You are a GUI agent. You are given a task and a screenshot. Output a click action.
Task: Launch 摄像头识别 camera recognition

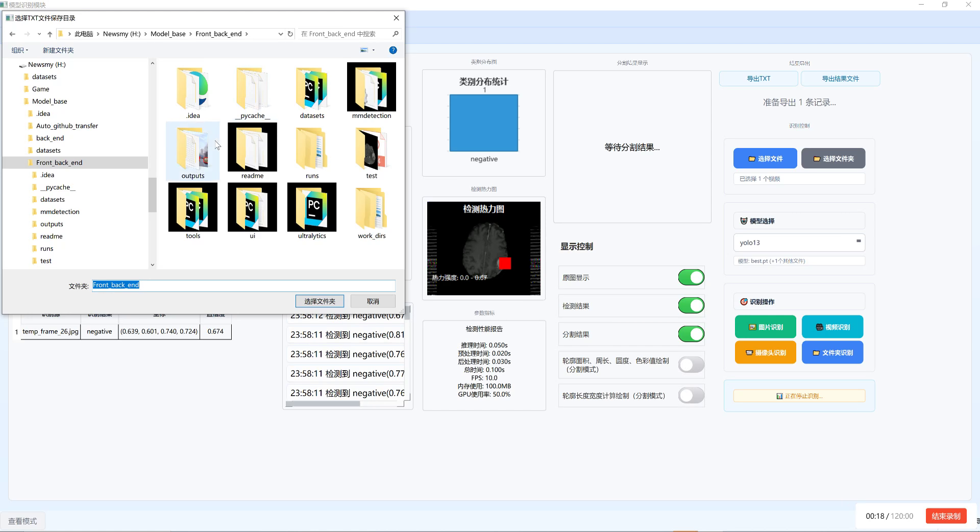[x=765, y=352]
